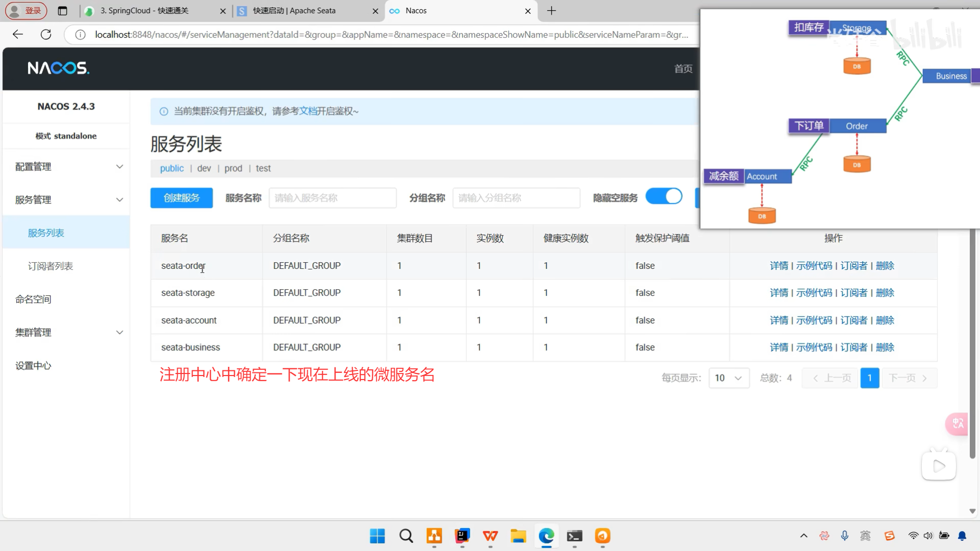Open 详情 link for seata-order

coord(779,266)
